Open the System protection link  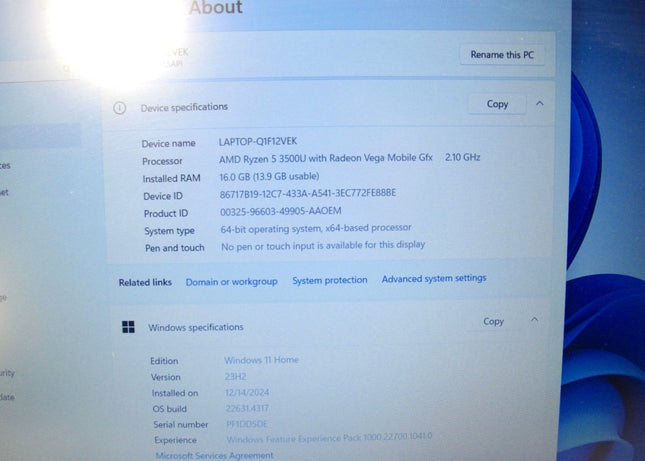[329, 280]
